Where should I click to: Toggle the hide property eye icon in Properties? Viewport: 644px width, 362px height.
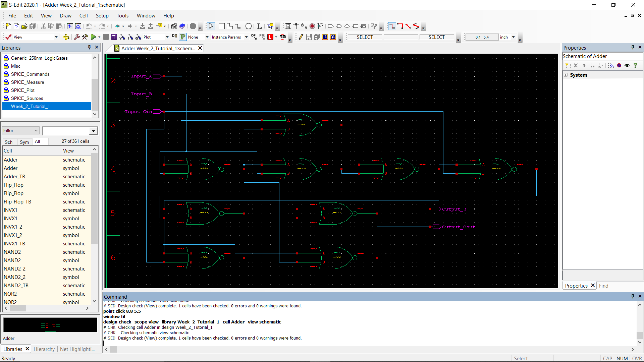pyautogui.click(x=627, y=65)
